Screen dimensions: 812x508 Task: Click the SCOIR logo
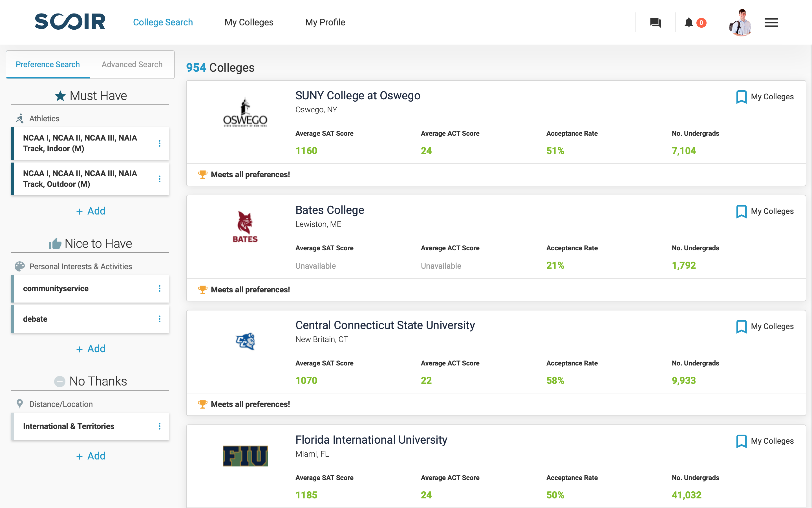(70, 22)
